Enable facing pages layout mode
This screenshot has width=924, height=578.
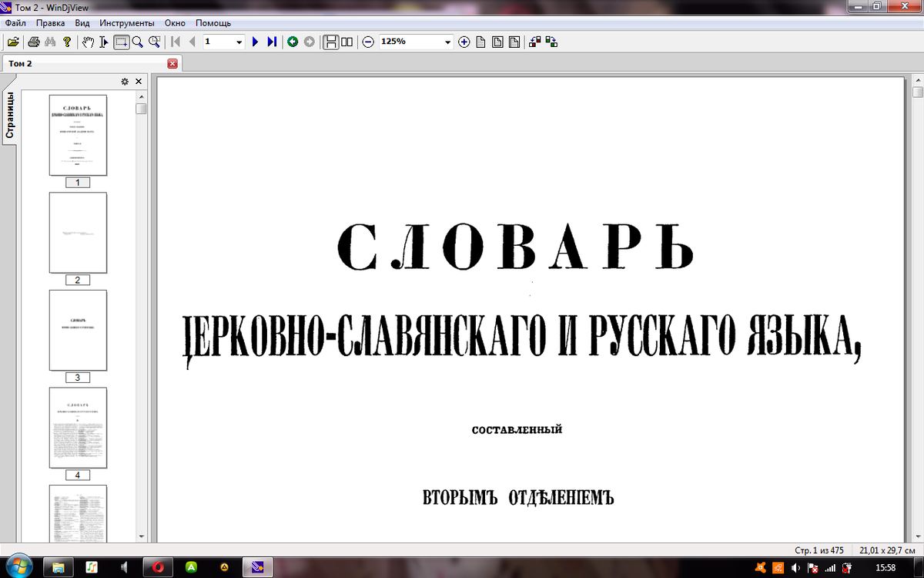tap(348, 42)
